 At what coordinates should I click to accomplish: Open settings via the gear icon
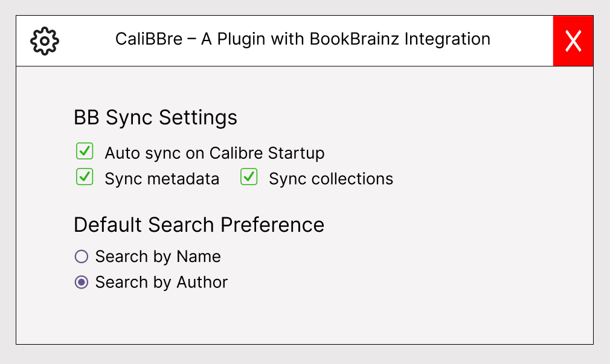pos(45,41)
